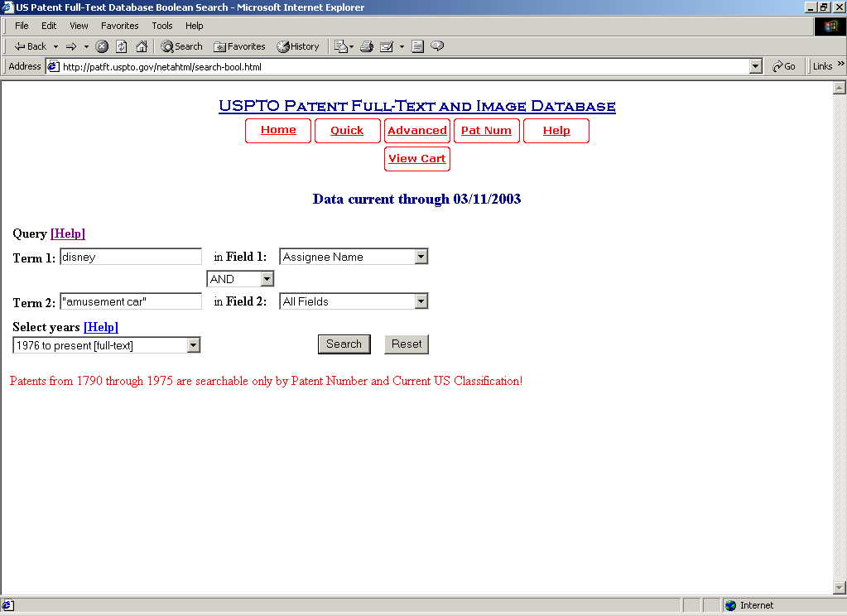Click the page scrollbar up arrow

[840, 88]
